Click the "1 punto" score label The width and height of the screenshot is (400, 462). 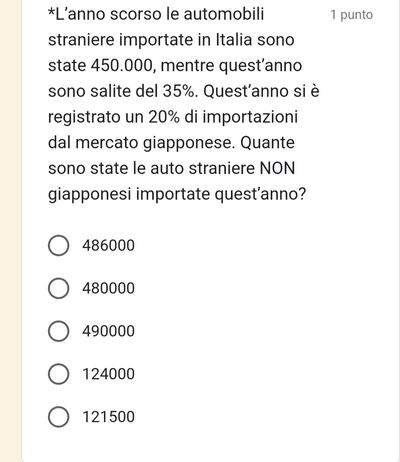(x=352, y=15)
